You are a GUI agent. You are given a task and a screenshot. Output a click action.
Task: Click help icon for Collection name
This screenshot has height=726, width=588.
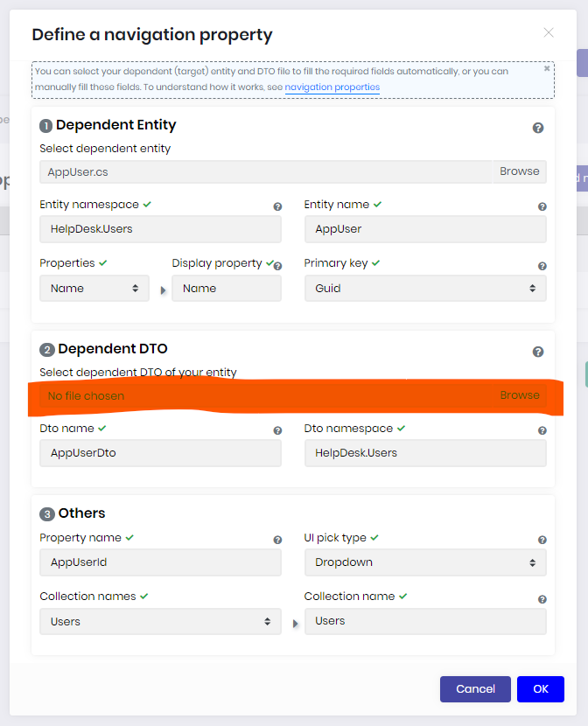(x=542, y=599)
